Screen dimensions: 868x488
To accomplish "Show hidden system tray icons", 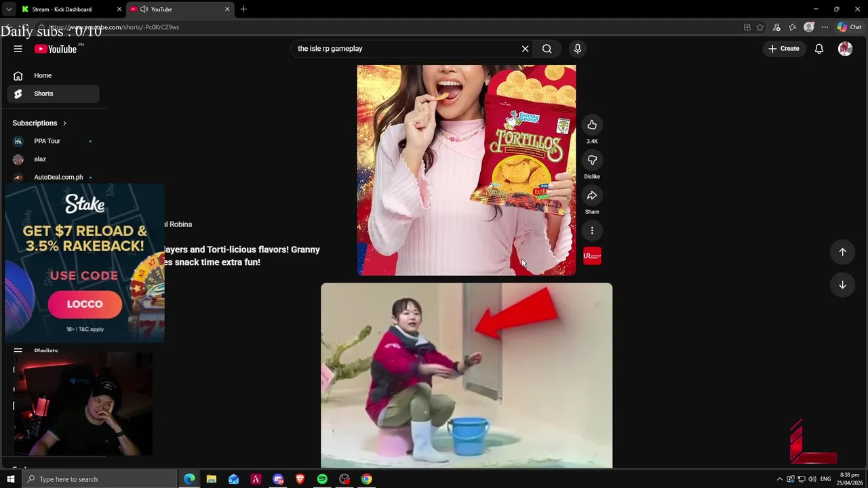I will 779,479.
